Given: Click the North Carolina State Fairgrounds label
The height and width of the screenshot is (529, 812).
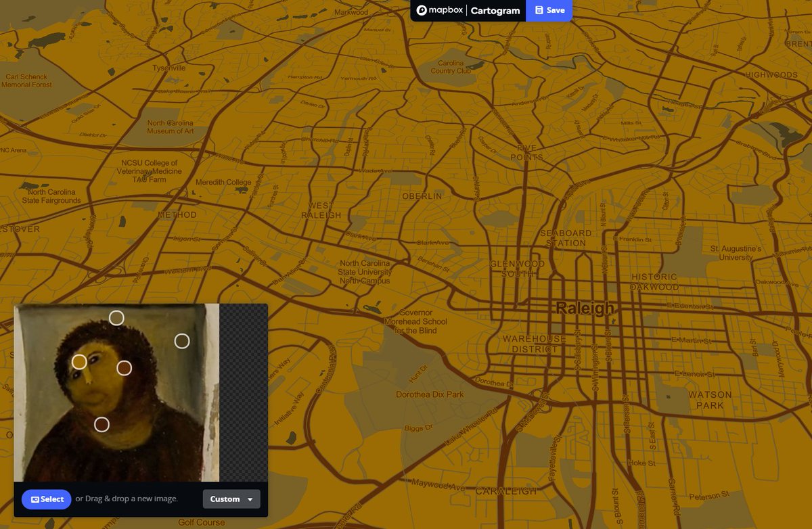Looking at the screenshot, I should pos(51,196).
